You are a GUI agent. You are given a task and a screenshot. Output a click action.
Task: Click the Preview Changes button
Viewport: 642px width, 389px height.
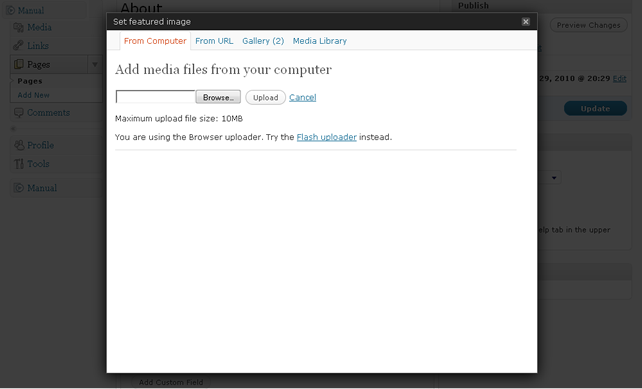588,25
